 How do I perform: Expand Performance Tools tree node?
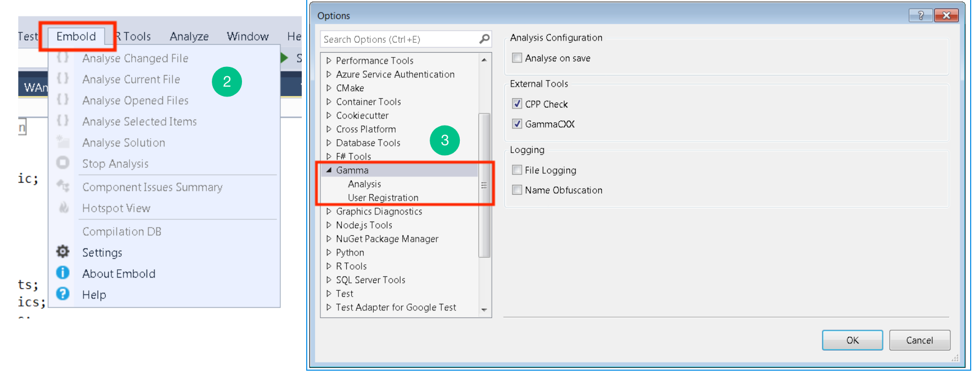(x=329, y=60)
